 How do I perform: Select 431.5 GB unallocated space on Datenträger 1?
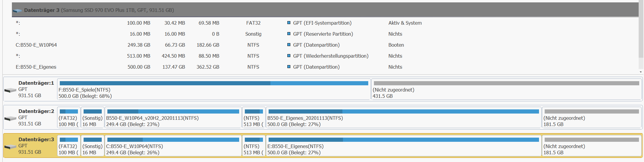[x=506, y=89]
